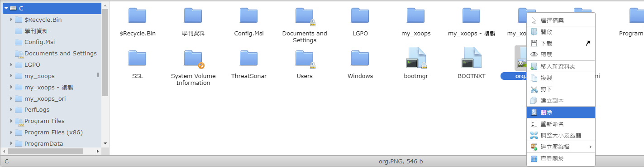The width and height of the screenshot is (644, 167).
Task: Collapse the C drive tree node
Action: pos(6,8)
